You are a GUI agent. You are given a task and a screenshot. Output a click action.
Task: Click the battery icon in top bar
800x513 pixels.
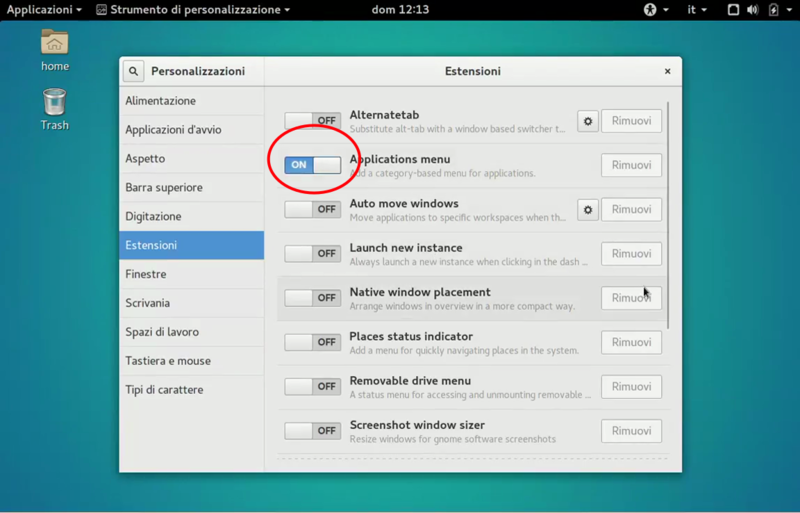773,10
